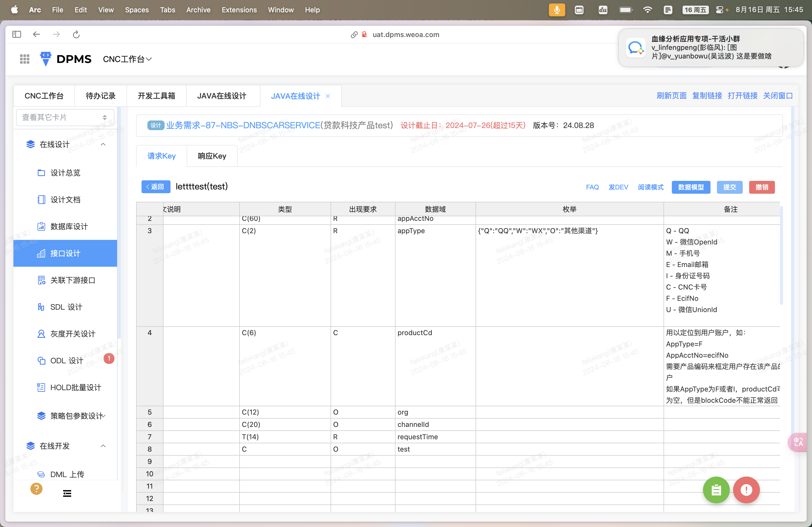Switch to 阅读模式
The image size is (812, 527).
pyautogui.click(x=651, y=187)
